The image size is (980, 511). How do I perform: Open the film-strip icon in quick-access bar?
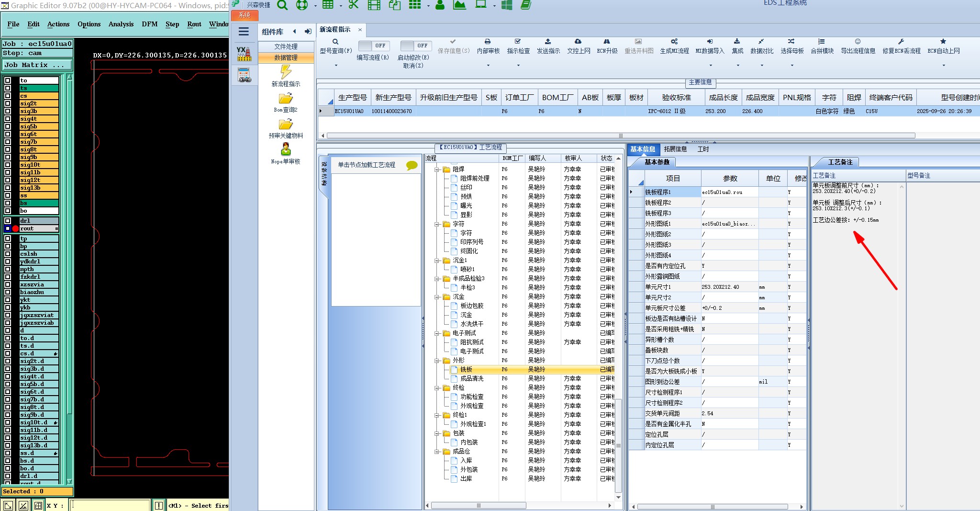point(374,5)
